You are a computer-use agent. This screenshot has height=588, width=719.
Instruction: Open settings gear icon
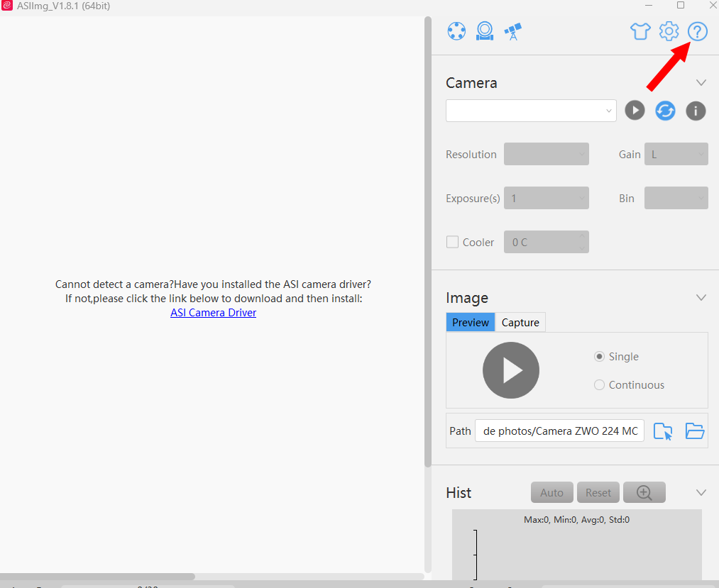tap(669, 31)
